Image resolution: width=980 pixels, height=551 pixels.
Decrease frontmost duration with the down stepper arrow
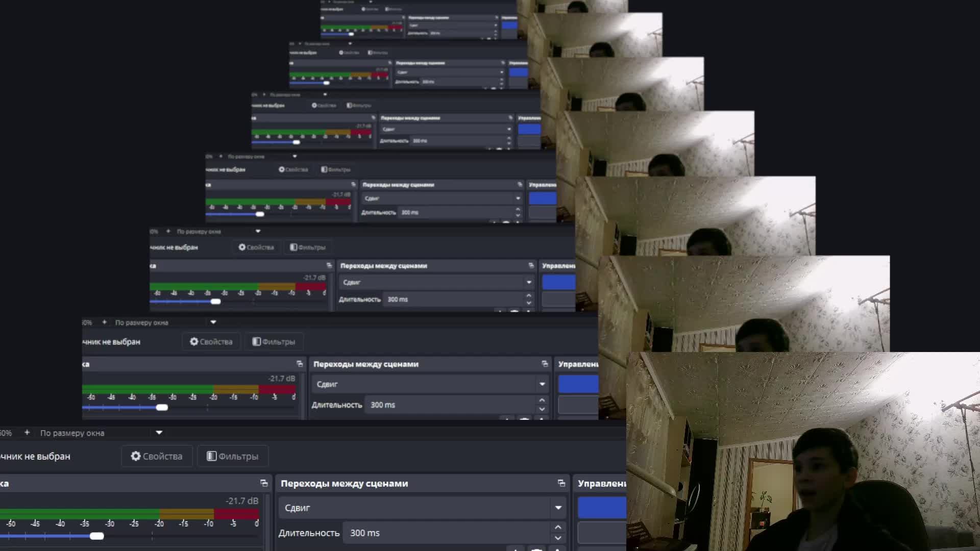[x=558, y=538]
